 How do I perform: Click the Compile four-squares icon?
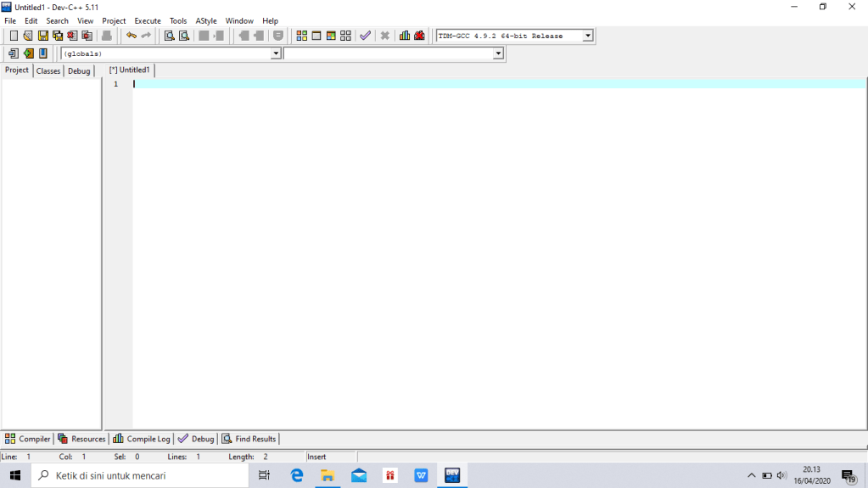302,36
